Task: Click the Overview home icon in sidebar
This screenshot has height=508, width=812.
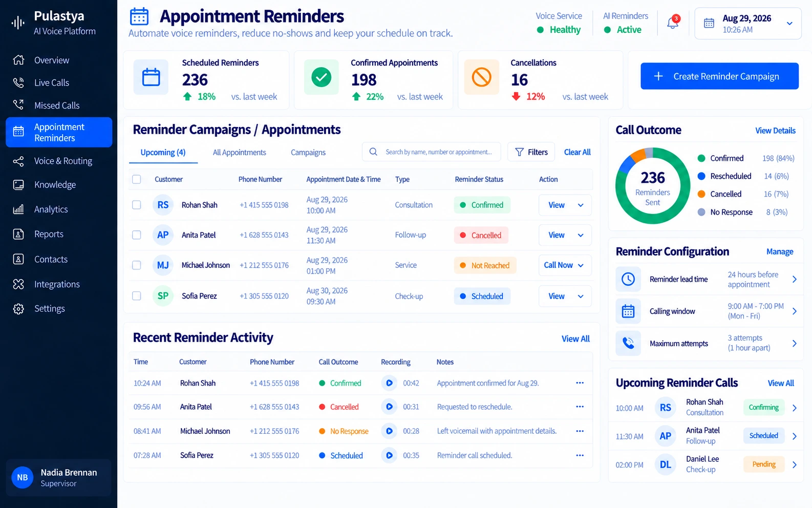Action: click(x=18, y=60)
